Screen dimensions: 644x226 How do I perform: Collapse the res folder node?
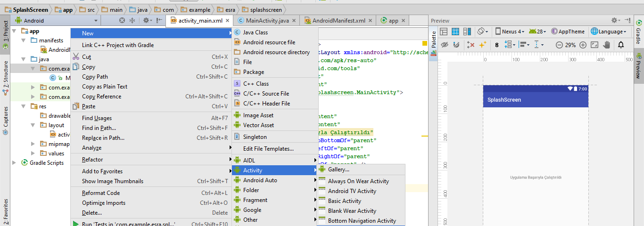(x=24, y=106)
